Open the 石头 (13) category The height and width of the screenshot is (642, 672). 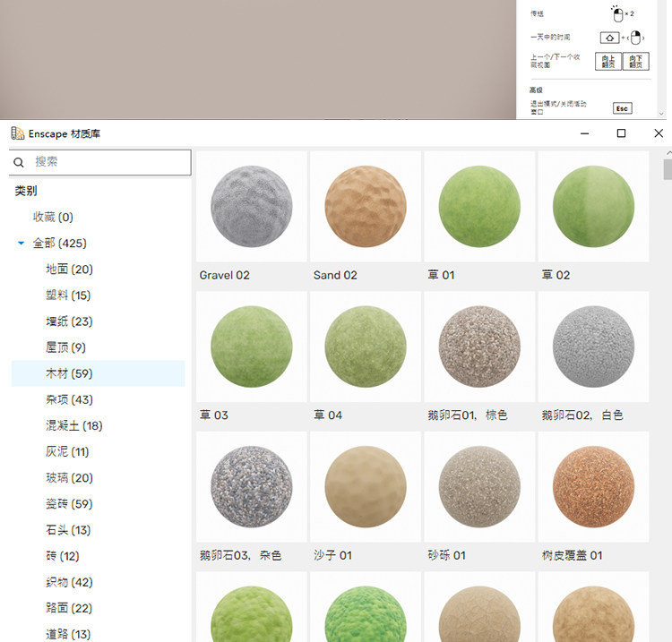tap(68, 530)
